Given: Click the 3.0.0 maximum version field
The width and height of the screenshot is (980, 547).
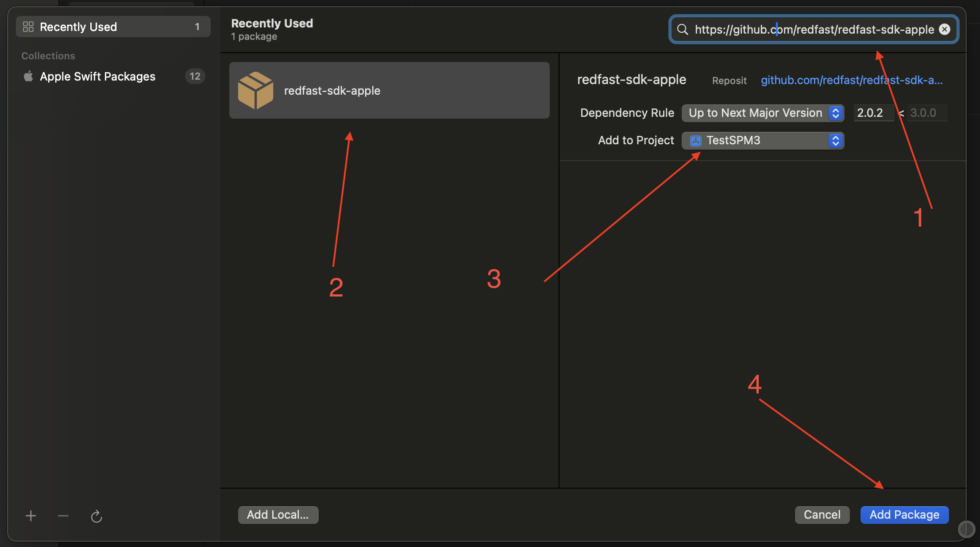Looking at the screenshot, I should pos(927,113).
